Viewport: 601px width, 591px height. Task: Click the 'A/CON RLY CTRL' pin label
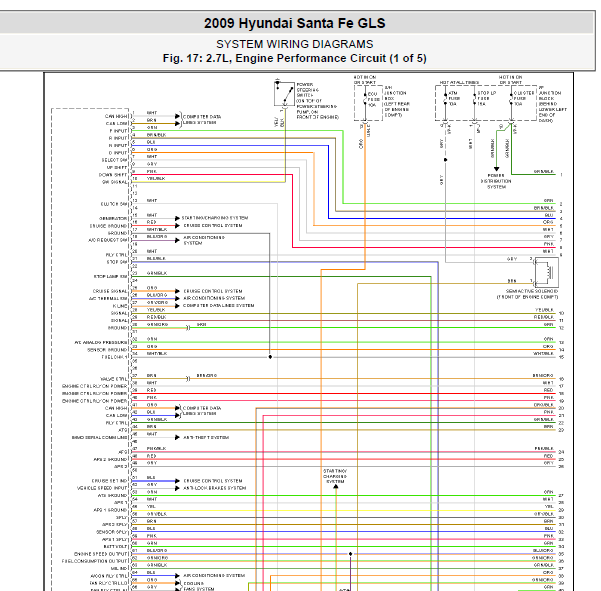point(109,576)
